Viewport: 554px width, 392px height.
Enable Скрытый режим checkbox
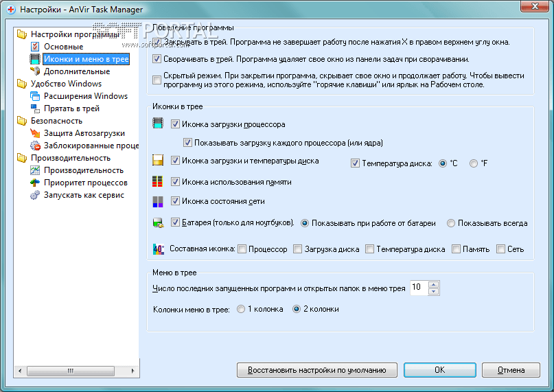(157, 80)
